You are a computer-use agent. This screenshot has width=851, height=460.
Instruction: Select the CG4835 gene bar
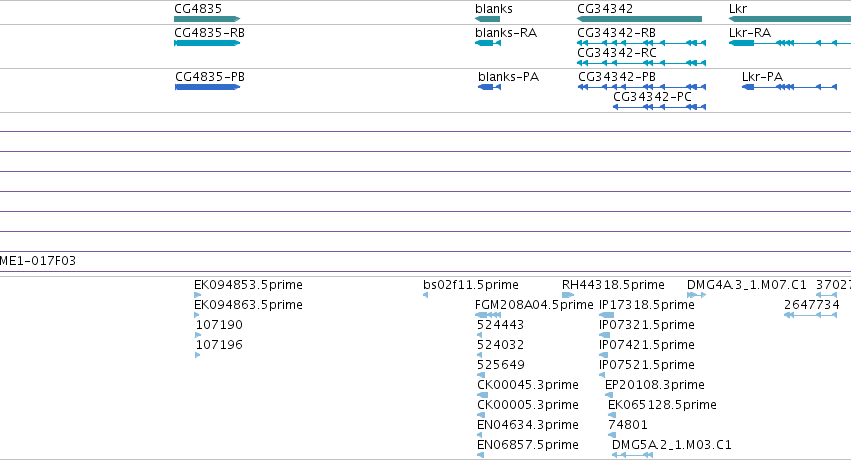coord(207,19)
